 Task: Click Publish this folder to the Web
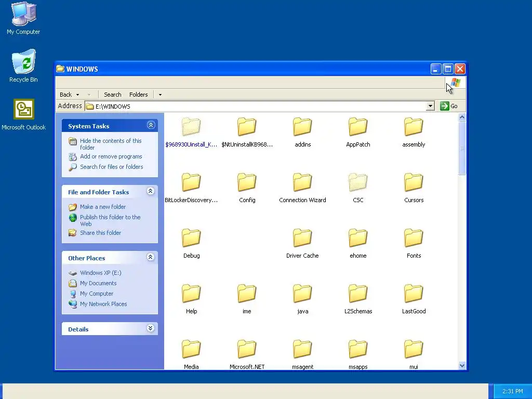coord(110,220)
